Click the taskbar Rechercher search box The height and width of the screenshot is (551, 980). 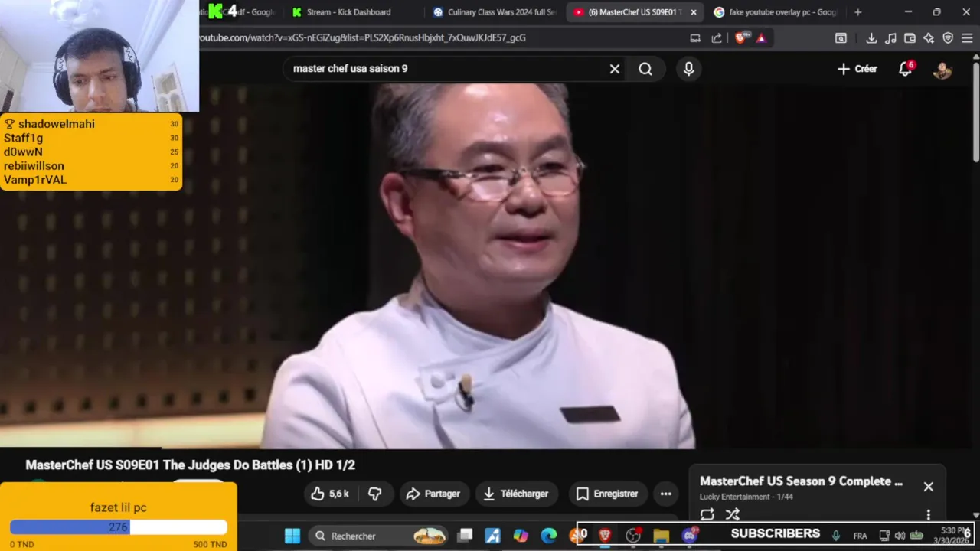tap(380, 536)
